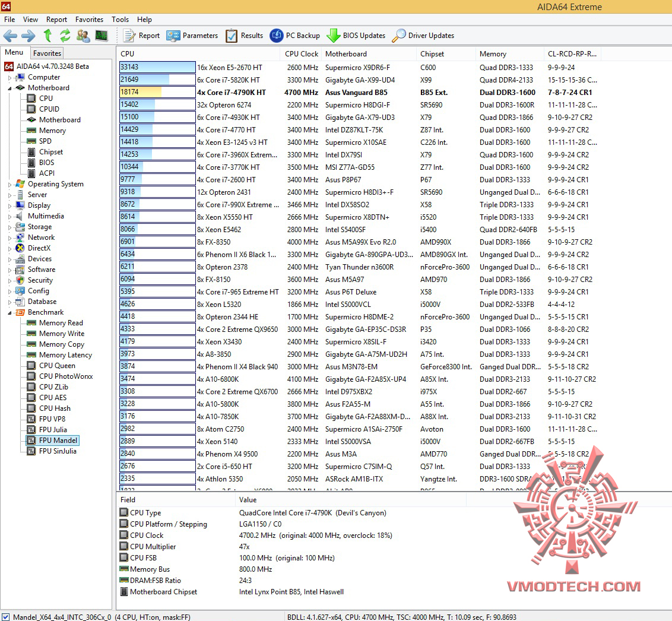Select the Memory Read benchmark

coord(61,323)
